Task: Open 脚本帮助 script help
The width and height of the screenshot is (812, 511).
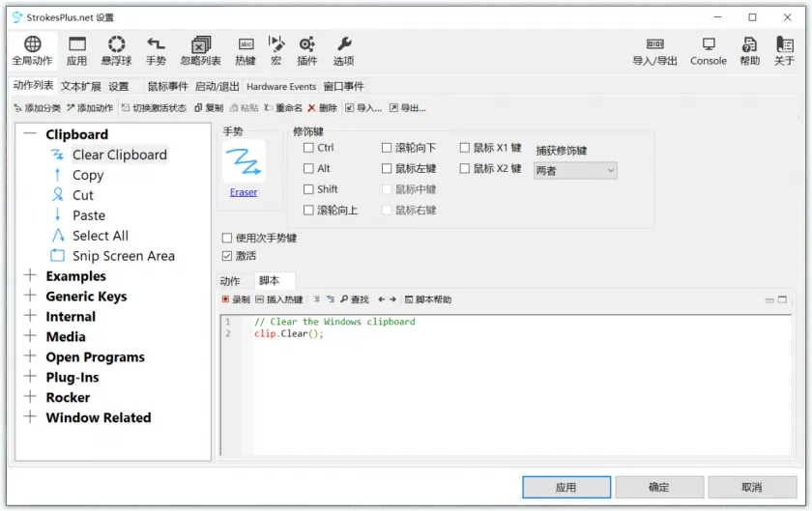Action: (x=427, y=299)
